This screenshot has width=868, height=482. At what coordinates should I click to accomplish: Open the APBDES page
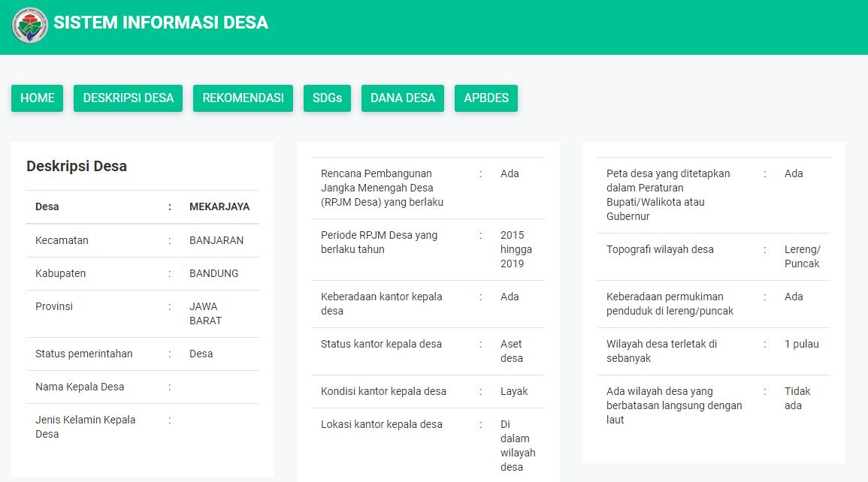click(x=485, y=98)
